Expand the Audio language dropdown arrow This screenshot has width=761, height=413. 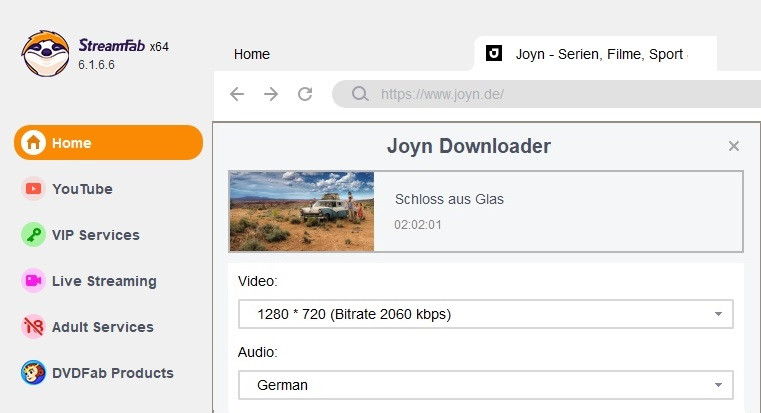718,385
